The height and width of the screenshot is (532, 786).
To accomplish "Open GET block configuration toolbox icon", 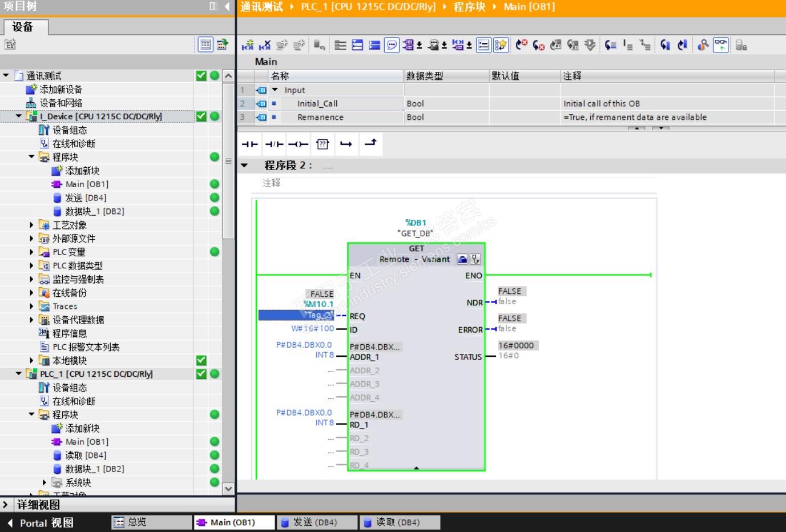I will tap(462, 260).
